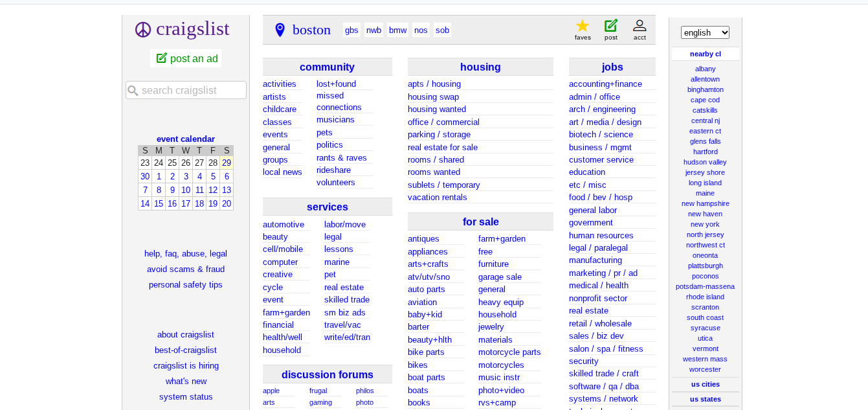This screenshot has height=410, width=868.
Task: Open the antiques for sale category
Action: pyautogui.click(x=423, y=239)
